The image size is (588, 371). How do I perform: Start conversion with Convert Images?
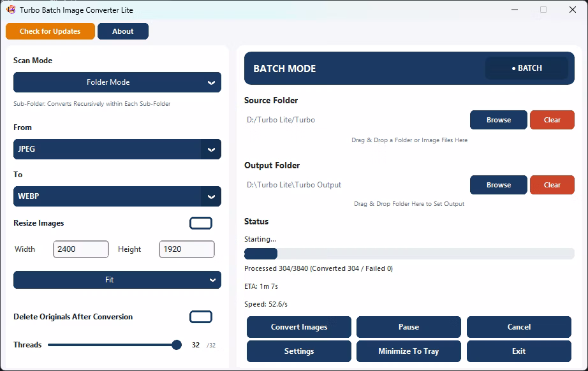click(x=299, y=327)
